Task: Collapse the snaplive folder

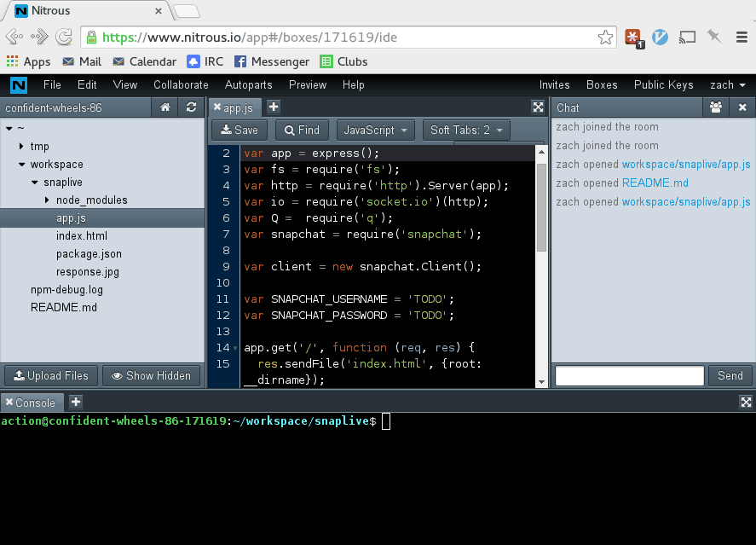Action: pos(35,183)
